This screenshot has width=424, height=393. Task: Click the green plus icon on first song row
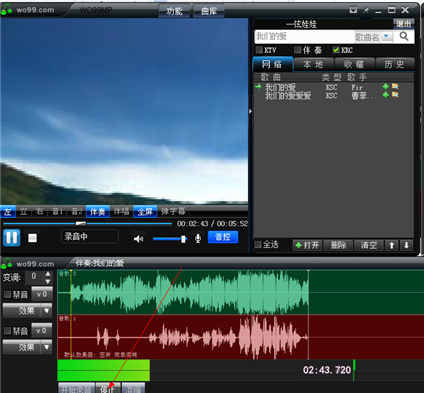coord(386,87)
